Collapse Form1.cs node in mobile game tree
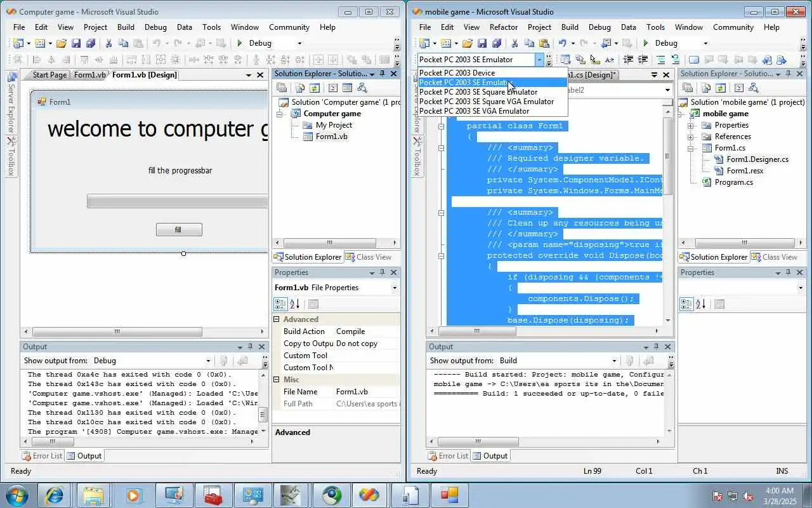The height and width of the screenshot is (508, 812). pyautogui.click(x=690, y=148)
